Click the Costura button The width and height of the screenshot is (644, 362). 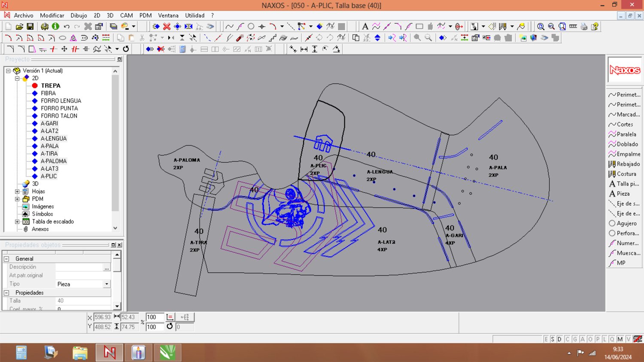[x=624, y=174]
